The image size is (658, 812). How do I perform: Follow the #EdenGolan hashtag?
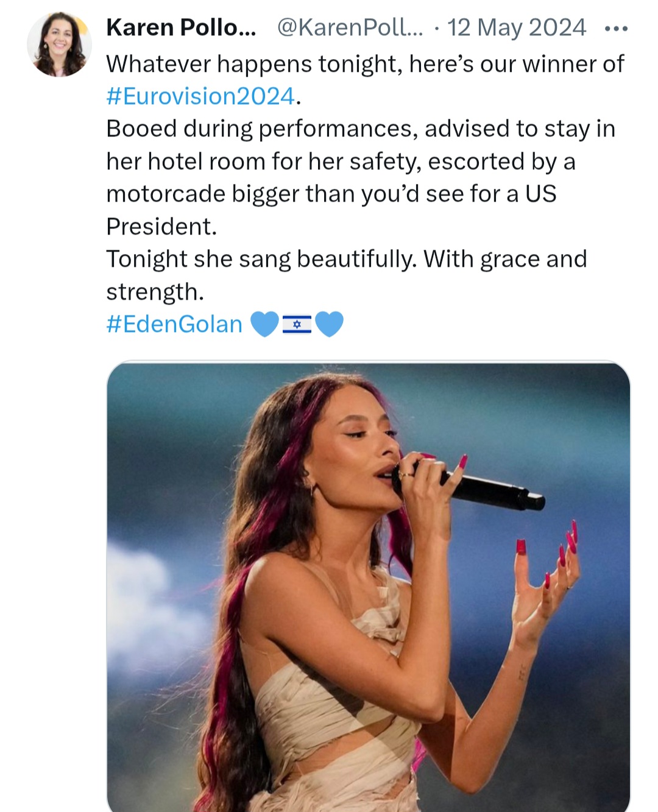[174, 324]
